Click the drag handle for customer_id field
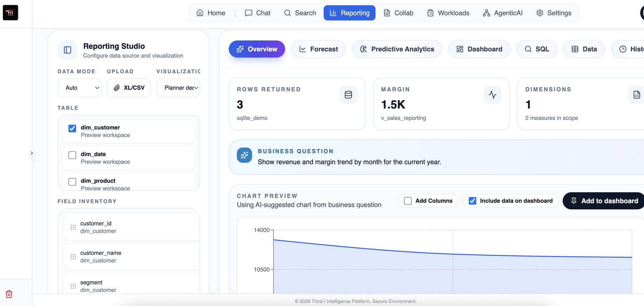This screenshot has width=644, height=306. pyautogui.click(x=73, y=227)
